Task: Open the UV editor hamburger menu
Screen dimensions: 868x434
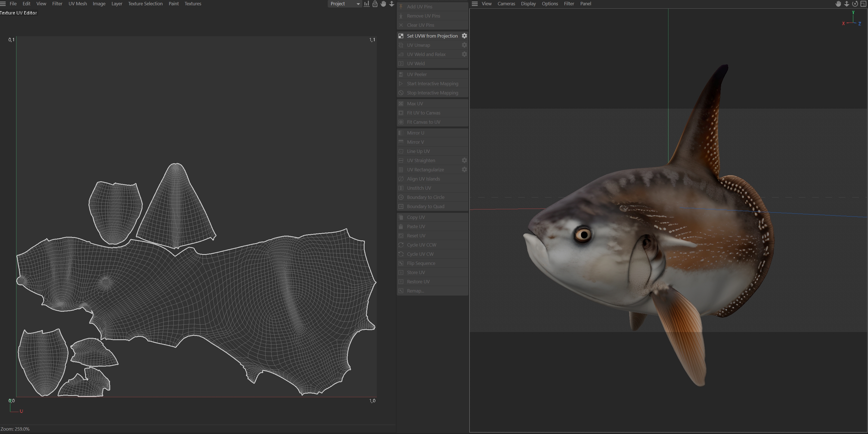Action: coord(3,4)
